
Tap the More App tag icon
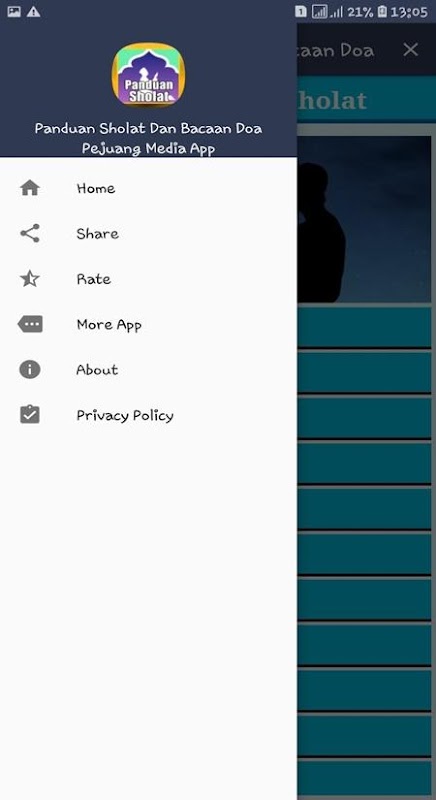(30, 324)
